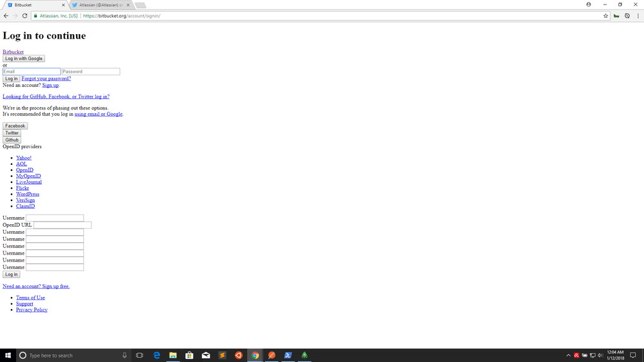Show hidden system tray icons
The width and height of the screenshot is (644, 362).
tap(569, 356)
